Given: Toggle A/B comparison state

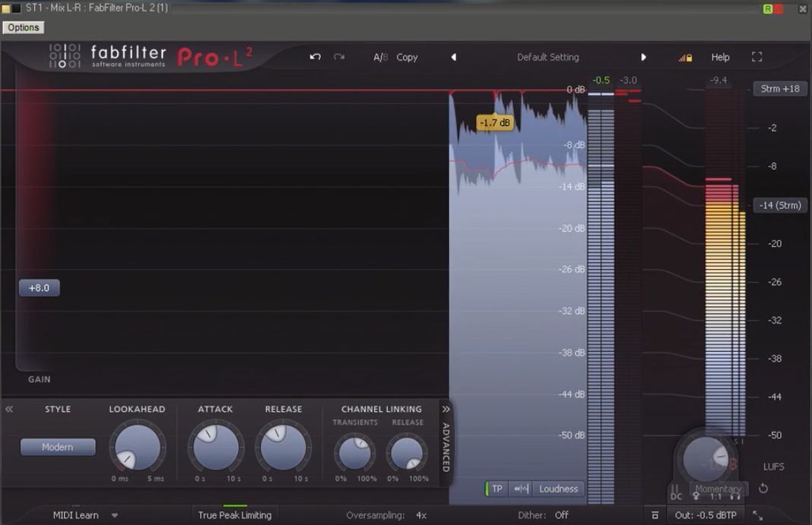Looking at the screenshot, I should [380, 57].
